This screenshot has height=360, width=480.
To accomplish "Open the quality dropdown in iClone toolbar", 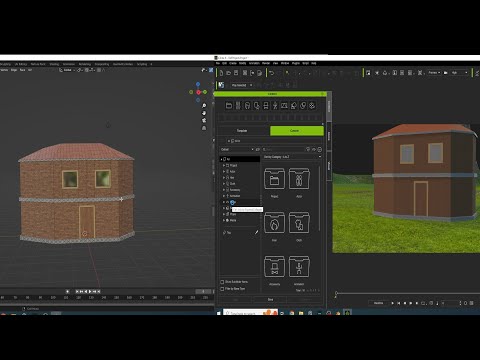I will [x=460, y=73].
